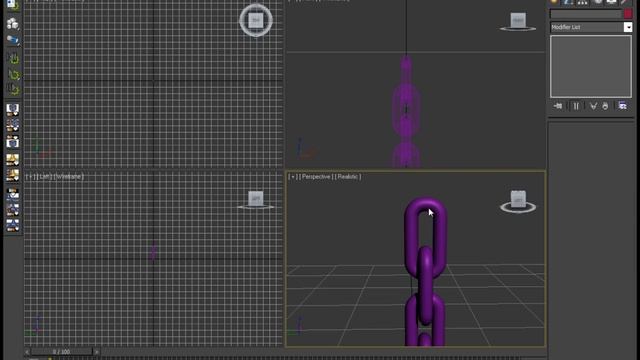Click the lowest green-arrow icon in left toolbar
The height and width of the screenshot is (360, 640).
tap(13, 89)
